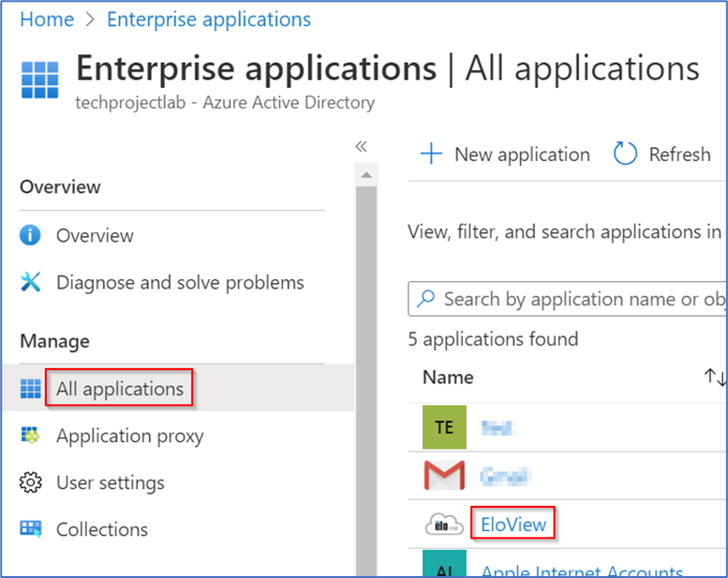This screenshot has width=728, height=578.
Task: Click the Application proxy icon
Action: click(x=31, y=435)
